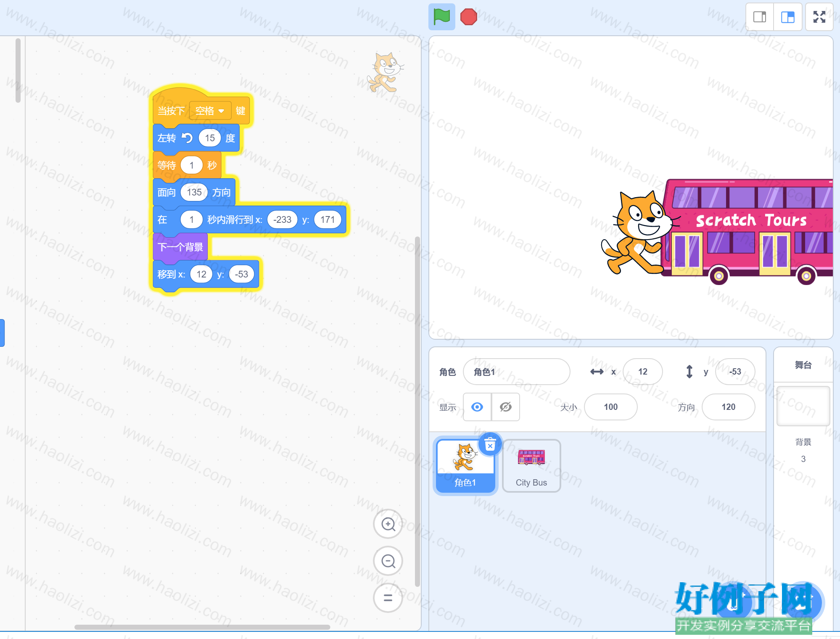Image resolution: width=840 pixels, height=639 pixels.
Task: Hide the sprite with crossed-eye icon
Action: pyautogui.click(x=506, y=407)
